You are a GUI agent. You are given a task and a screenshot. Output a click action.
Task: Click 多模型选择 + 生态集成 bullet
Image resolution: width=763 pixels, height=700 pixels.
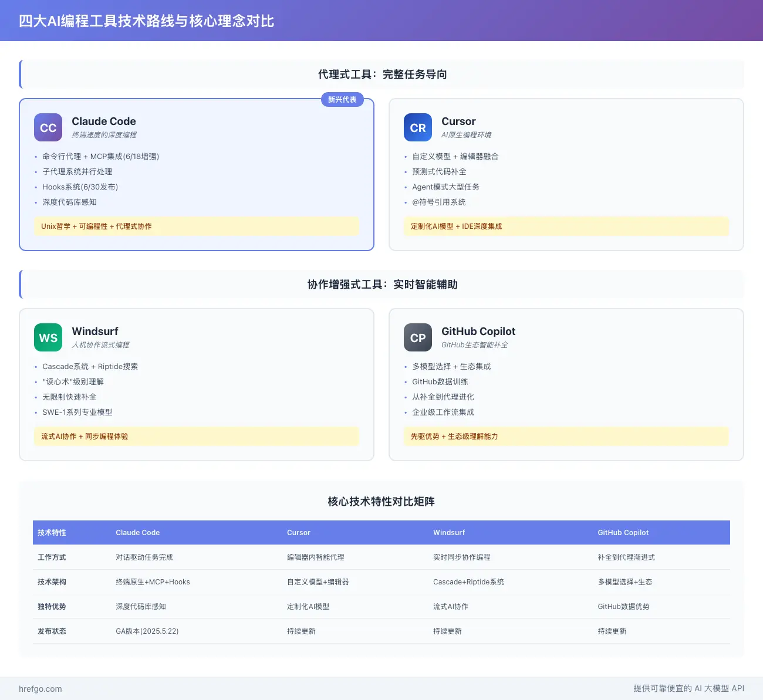point(451,366)
